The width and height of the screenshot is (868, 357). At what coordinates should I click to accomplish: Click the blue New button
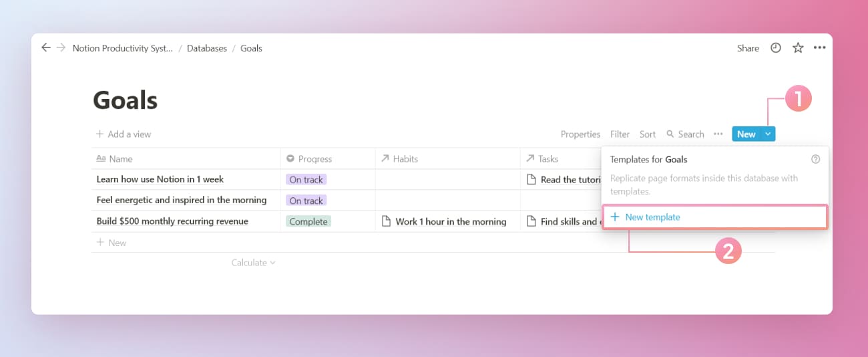coord(746,134)
